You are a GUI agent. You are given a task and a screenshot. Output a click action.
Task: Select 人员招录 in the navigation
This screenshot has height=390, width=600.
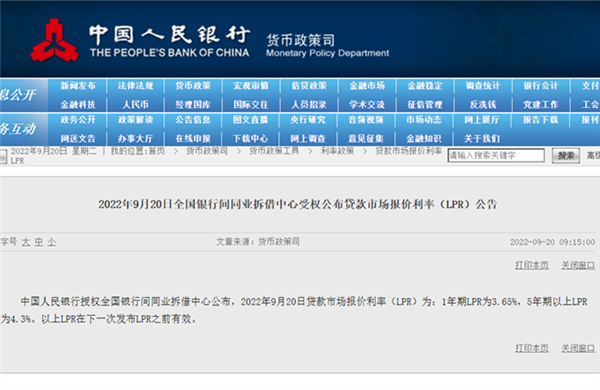tap(309, 104)
